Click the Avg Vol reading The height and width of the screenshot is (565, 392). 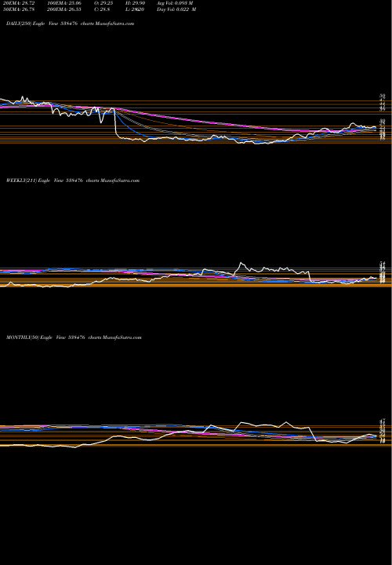[x=176, y=3]
